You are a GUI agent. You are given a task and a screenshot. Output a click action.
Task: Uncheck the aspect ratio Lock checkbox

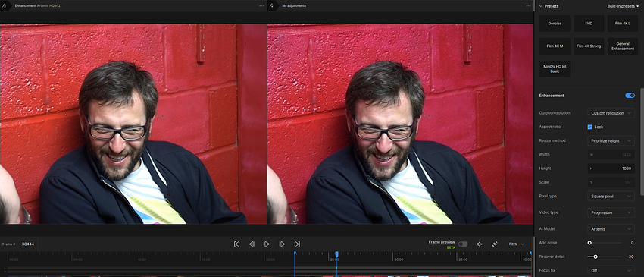tap(589, 127)
